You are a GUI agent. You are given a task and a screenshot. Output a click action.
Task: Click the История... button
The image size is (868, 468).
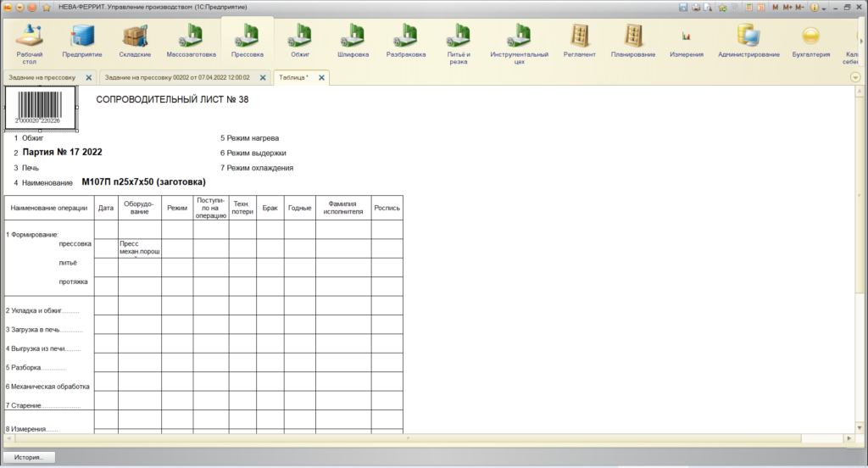(29, 458)
